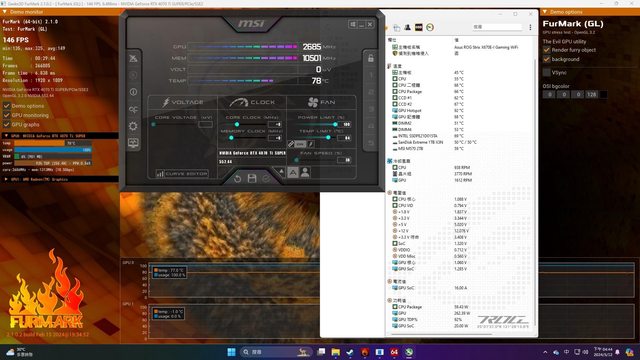Screen dimensions: 640x360
Task: Click the profile lock icon
Action: point(371,58)
